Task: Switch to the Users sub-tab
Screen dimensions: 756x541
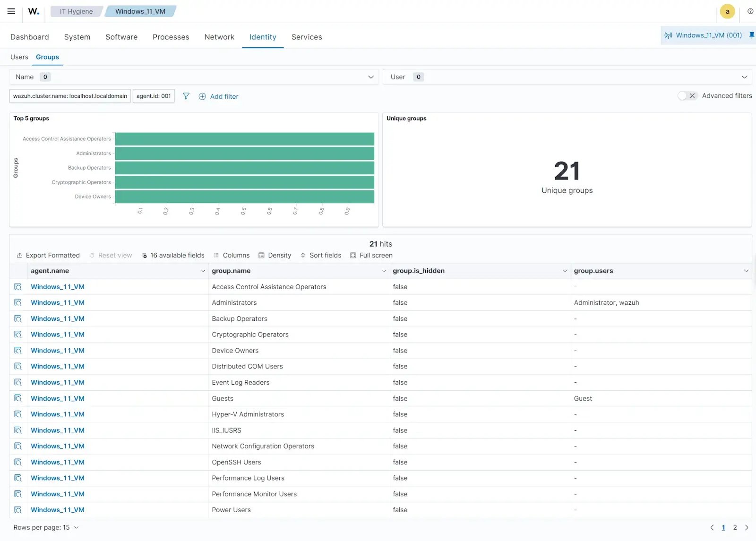Action: 19,57
